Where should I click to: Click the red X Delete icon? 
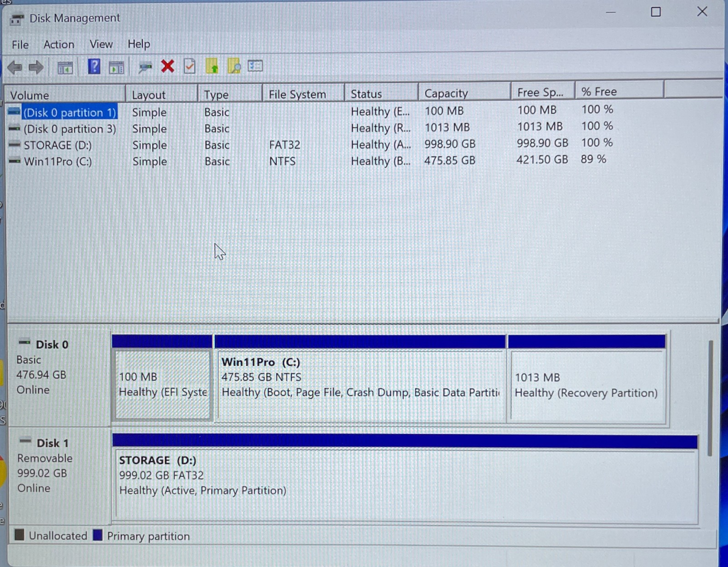(x=167, y=66)
